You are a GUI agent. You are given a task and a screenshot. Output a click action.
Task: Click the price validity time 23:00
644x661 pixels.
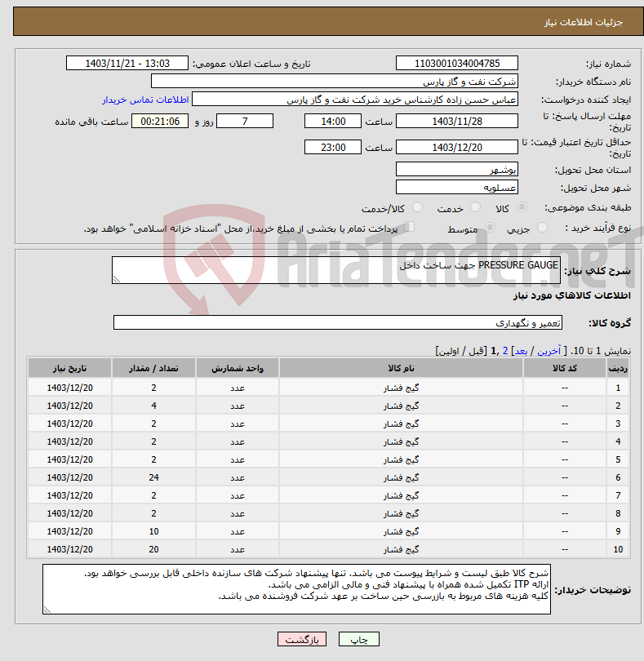tap(333, 148)
